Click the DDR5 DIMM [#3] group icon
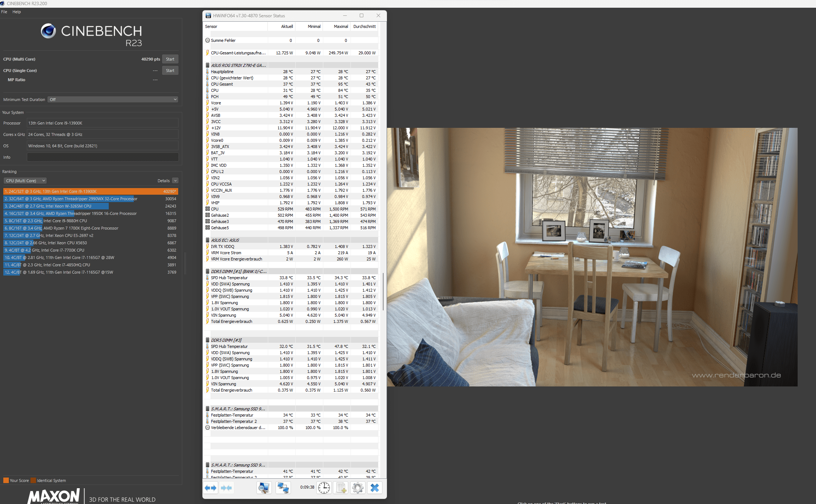816x504 pixels. click(208, 340)
